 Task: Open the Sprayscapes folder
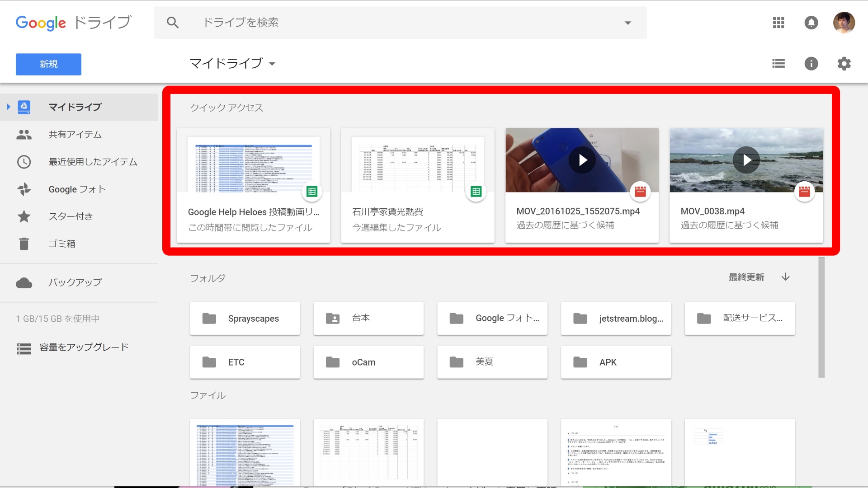click(x=245, y=319)
